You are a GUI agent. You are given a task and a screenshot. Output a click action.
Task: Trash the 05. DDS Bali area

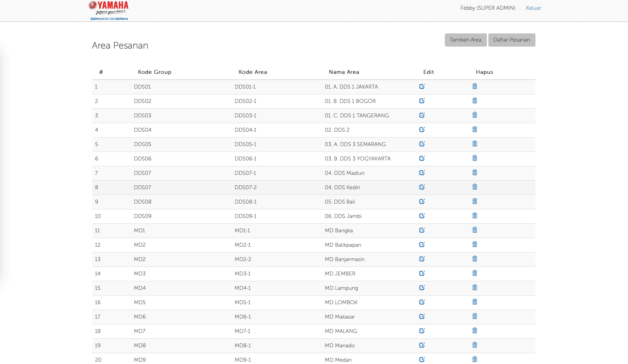coord(475,201)
